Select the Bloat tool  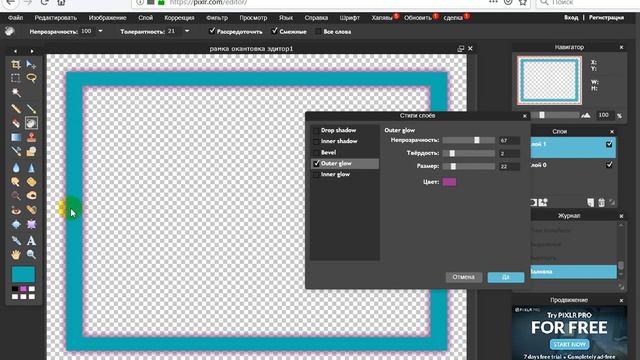(x=16, y=224)
